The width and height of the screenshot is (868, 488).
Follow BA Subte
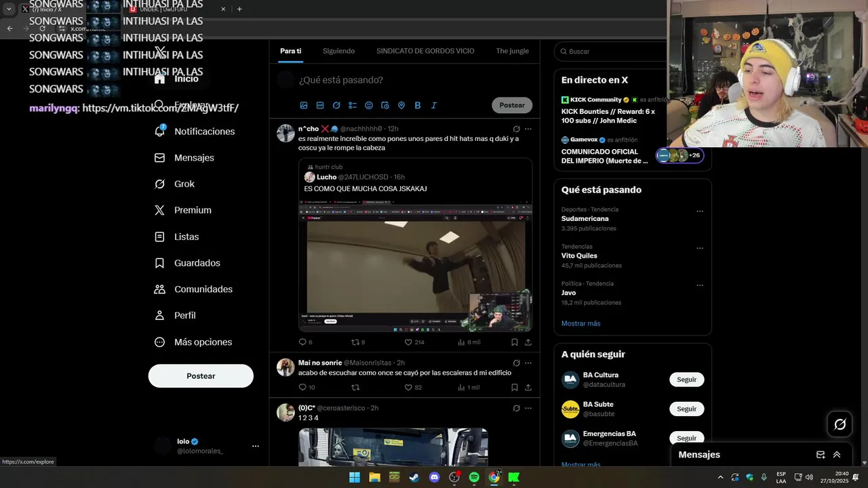coord(686,409)
